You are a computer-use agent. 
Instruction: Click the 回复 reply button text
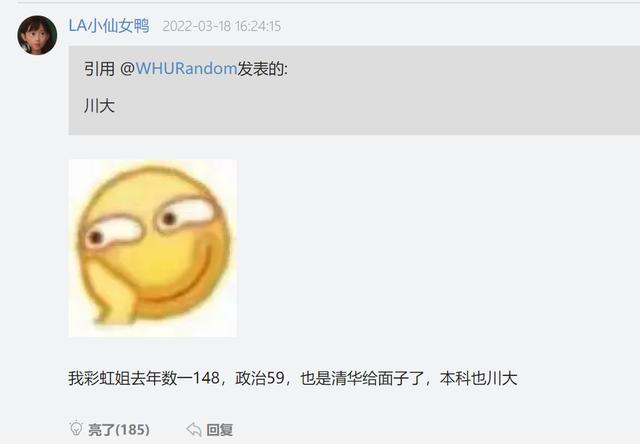tap(220, 430)
